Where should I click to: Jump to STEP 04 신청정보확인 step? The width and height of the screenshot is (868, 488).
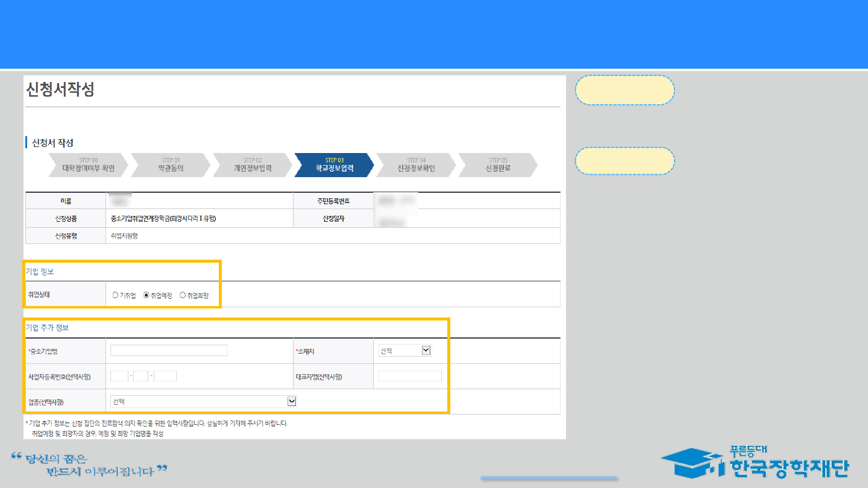point(416,165)
